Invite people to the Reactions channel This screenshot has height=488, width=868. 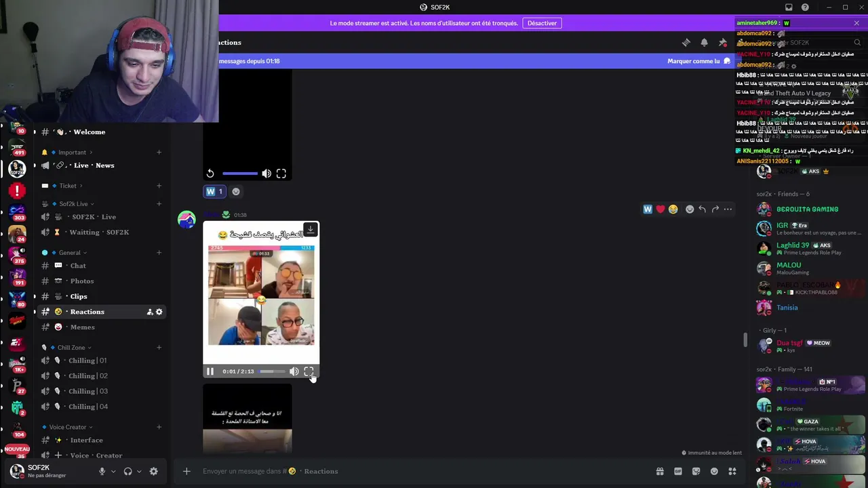pos(150,312)
